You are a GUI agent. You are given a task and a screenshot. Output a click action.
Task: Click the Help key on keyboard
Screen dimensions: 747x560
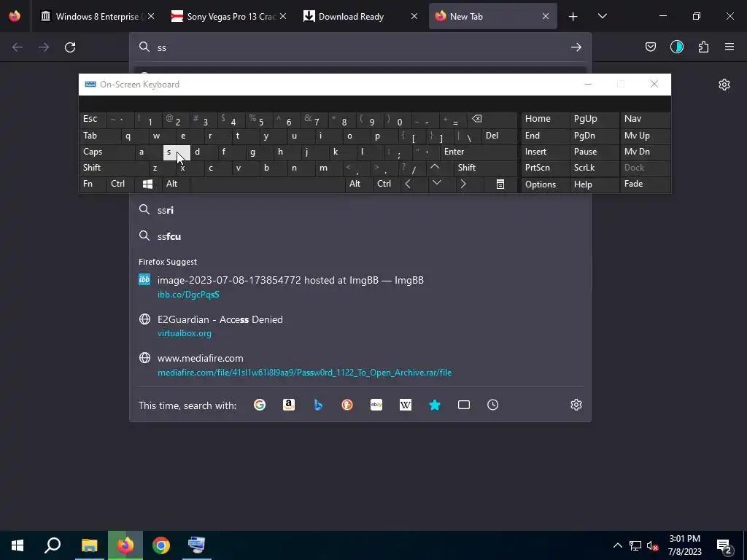[595, 184]
